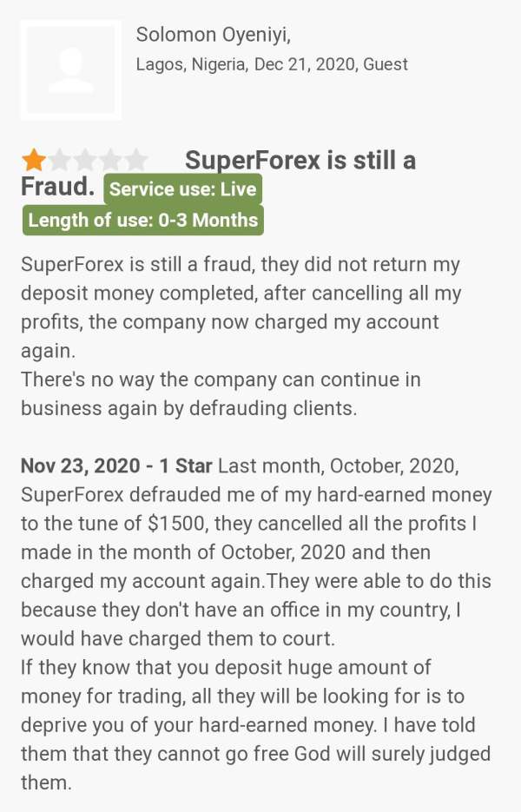Click the fifth empty rating star
521x812 pixels.
(135, 160)
